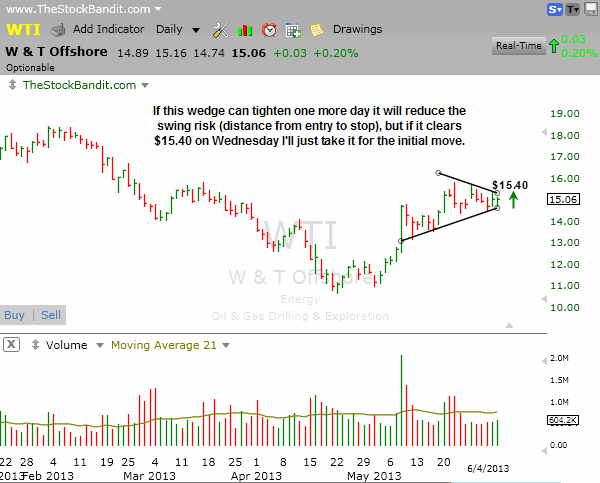Click the blue S icon at top right

coord(554,10)
